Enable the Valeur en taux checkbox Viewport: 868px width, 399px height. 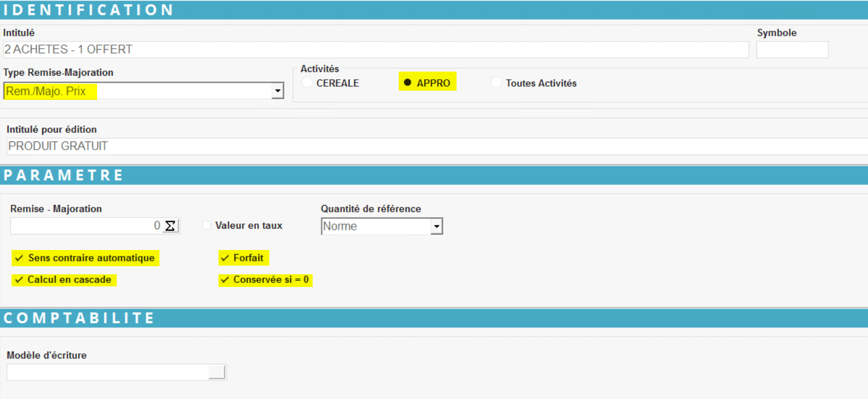coord(207,226)
